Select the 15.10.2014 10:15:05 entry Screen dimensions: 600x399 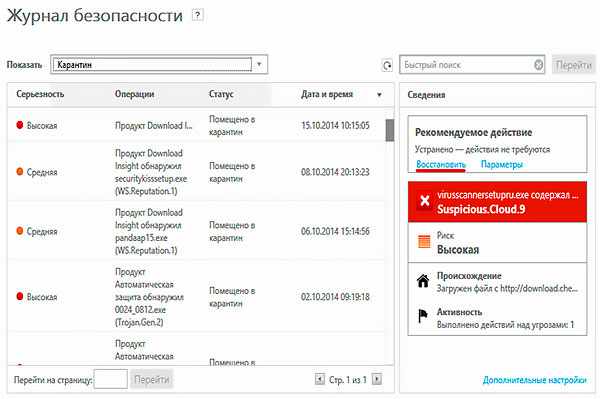[197, 125]
